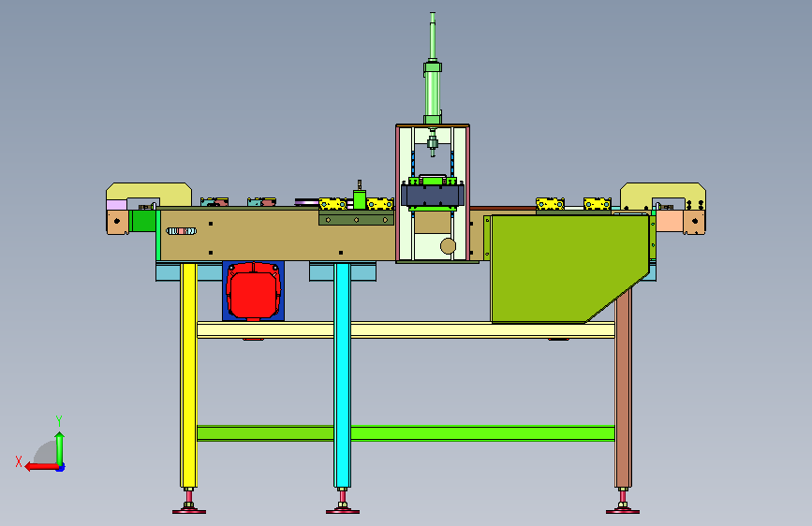Click the green Y axis arrow

[x=60, y=447]
